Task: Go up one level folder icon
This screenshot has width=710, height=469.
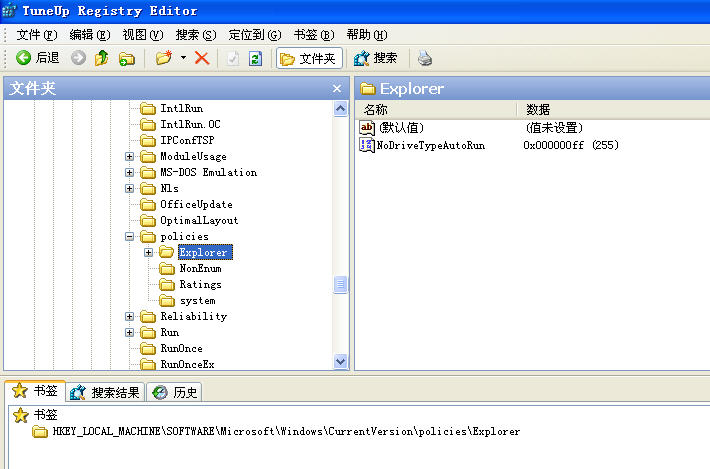Action: [101, 58]
